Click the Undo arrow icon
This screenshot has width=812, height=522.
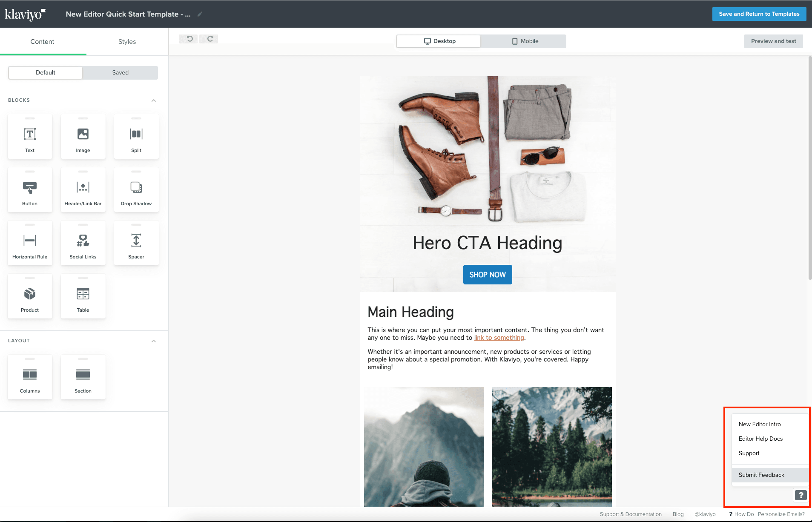click(x=188, y=38)
